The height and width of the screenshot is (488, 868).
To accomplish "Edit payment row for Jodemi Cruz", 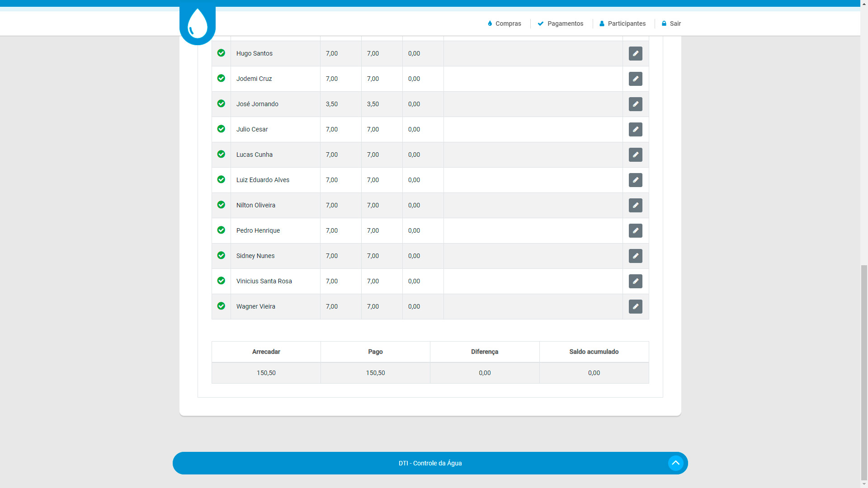I will 635,79.
